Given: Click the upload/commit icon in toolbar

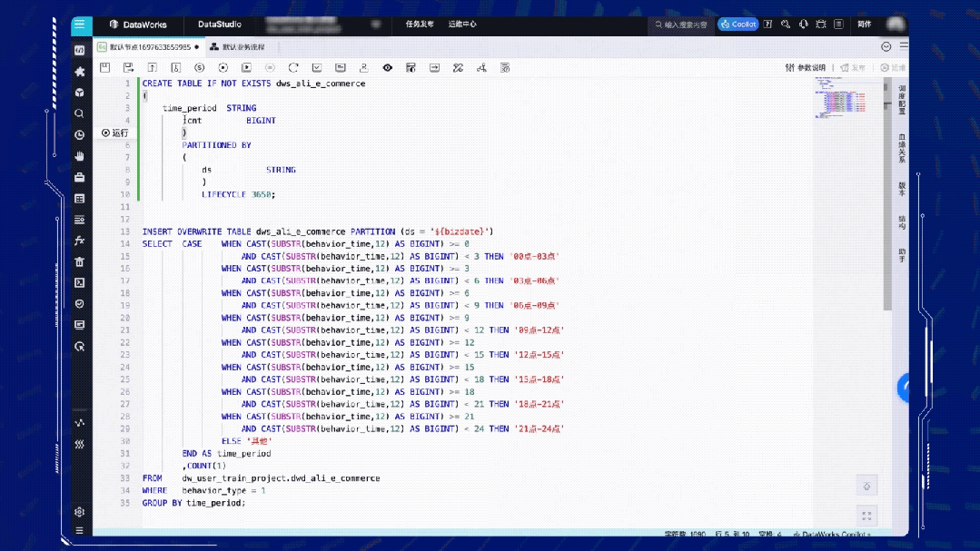Looking at the screenshot, I should (152, 67).
